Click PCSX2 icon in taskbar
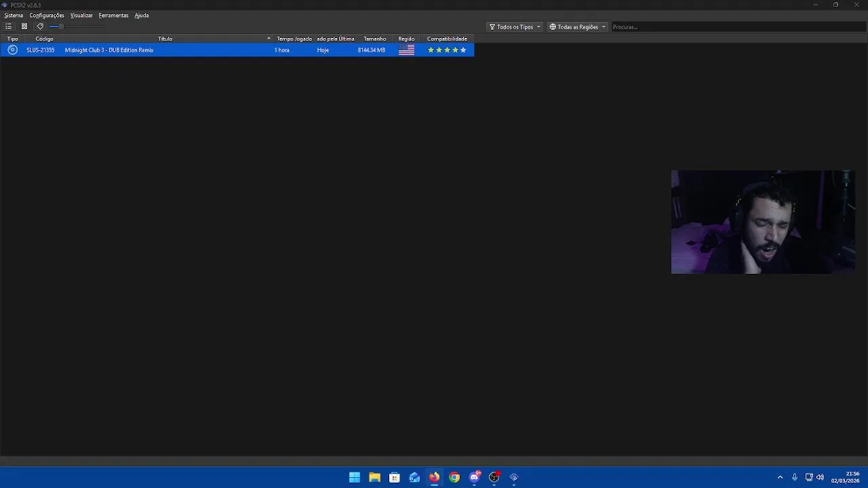 [x=514, y=477]
